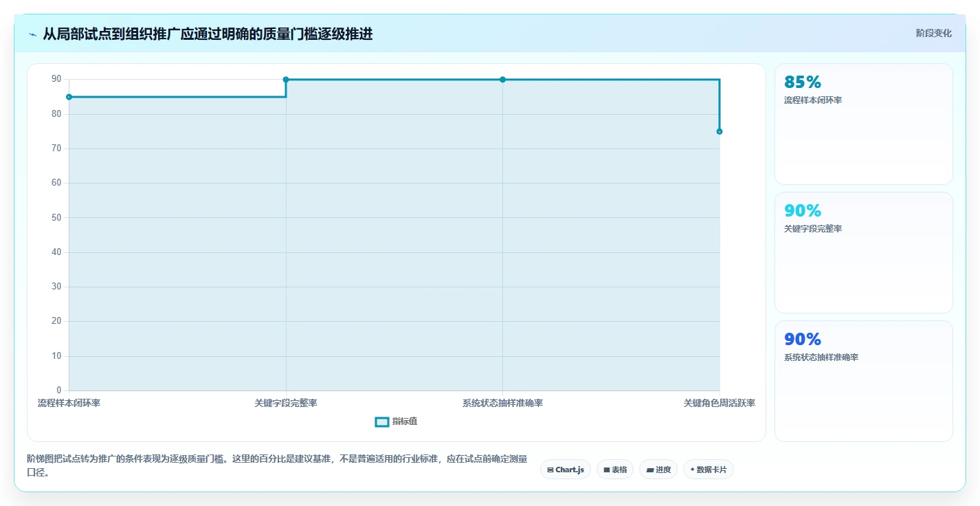
Task: Click the 阶段变化 label in header
Action: click(934, 33)
